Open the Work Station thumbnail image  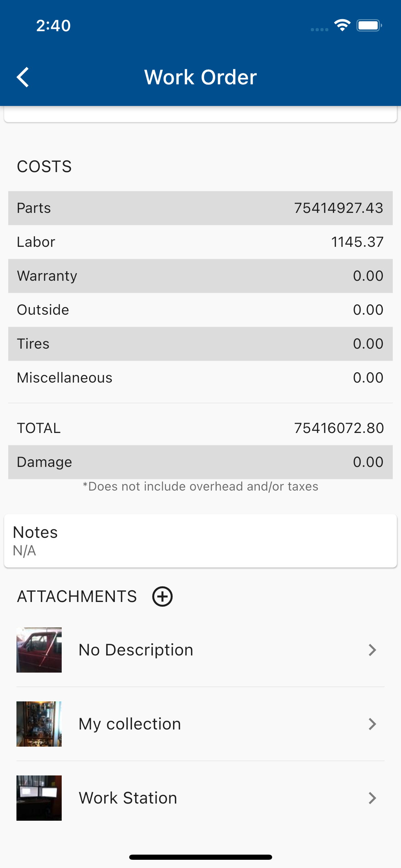39,798
